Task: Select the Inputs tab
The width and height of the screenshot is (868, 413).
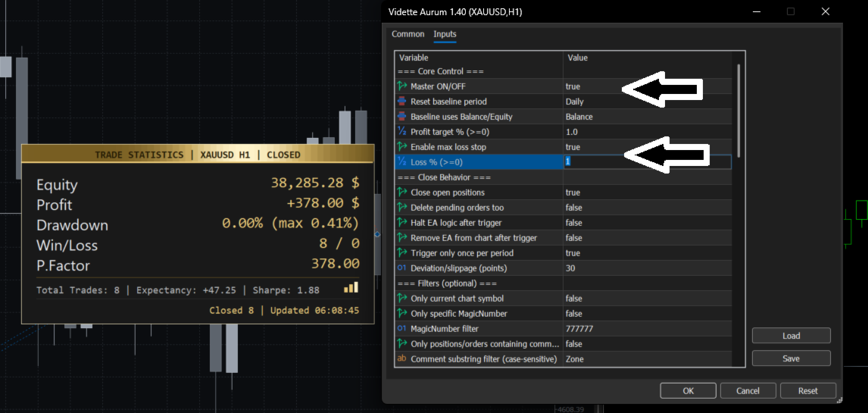Action: pyautogui.click(x=445, y=34)
